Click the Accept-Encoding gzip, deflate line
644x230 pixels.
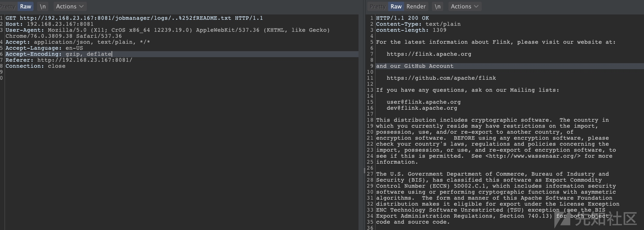[x=59, y=54]
